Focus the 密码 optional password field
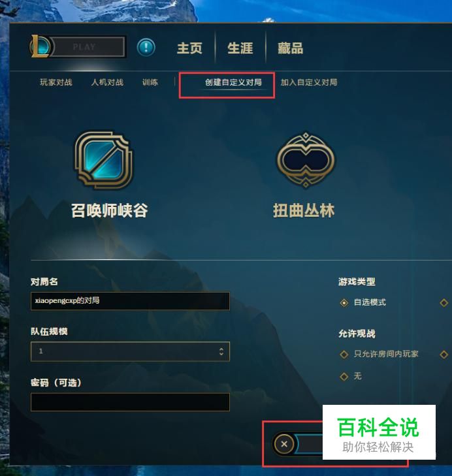Viewport: 452px width, 476px height. (x=130, y=402)
